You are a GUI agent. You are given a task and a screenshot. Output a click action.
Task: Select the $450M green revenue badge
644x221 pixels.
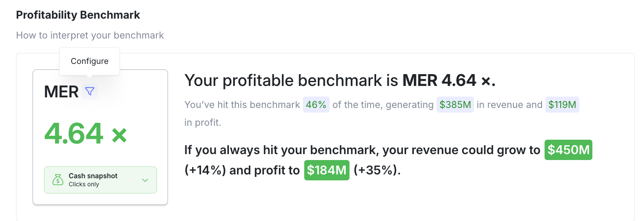pyautogui.click(x=568, y=150)
